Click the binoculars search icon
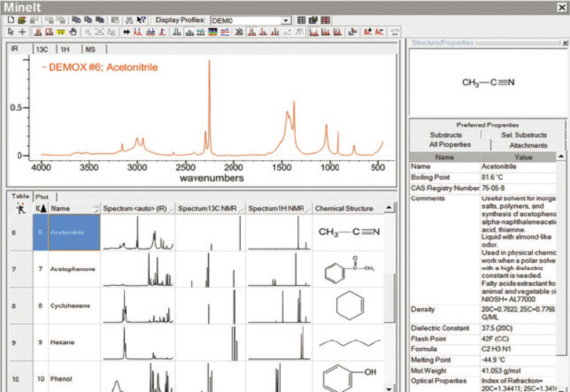Image resolution: width=570 pixels, height=392 pixels. point(130,21)
